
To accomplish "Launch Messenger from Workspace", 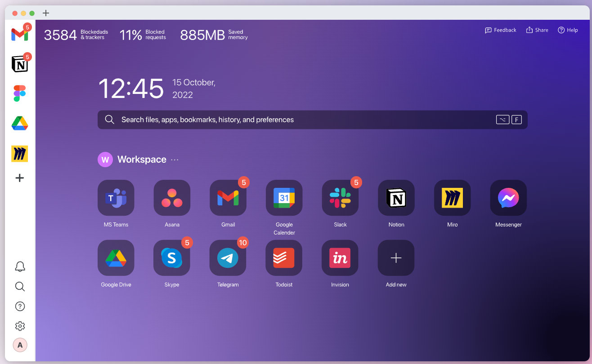I will tap(508, 198).
